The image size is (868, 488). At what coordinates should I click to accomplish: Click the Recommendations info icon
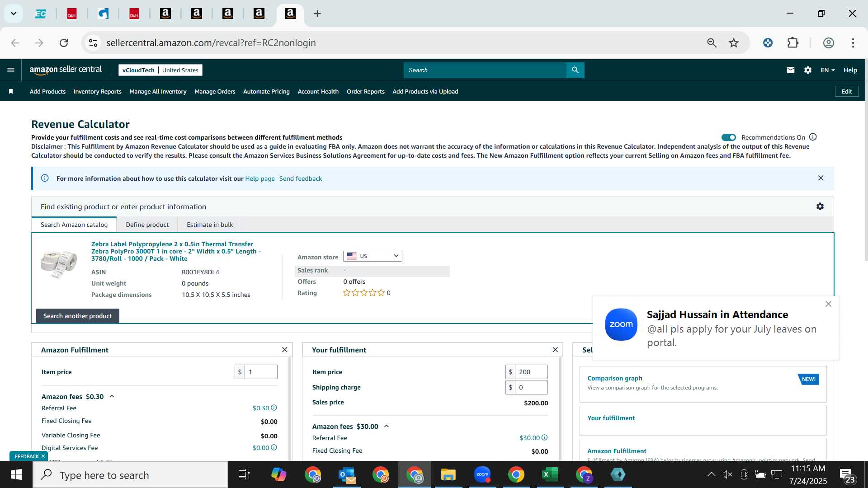point(813,137)
